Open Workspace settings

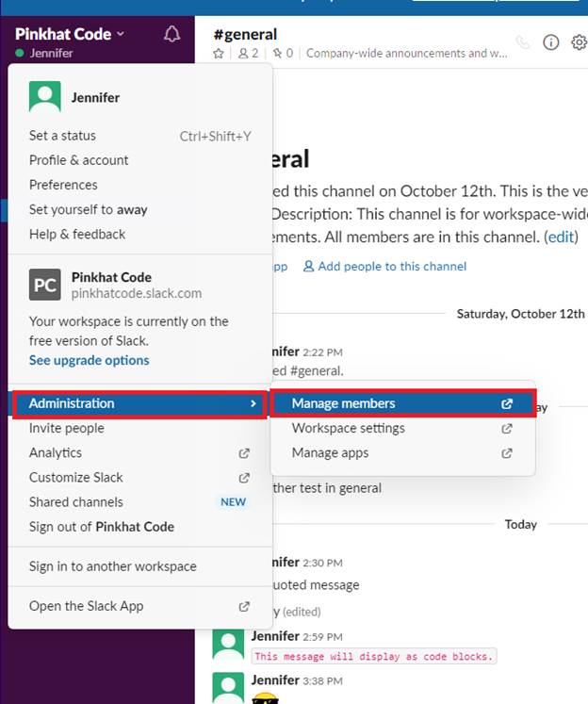click(402, 428)
